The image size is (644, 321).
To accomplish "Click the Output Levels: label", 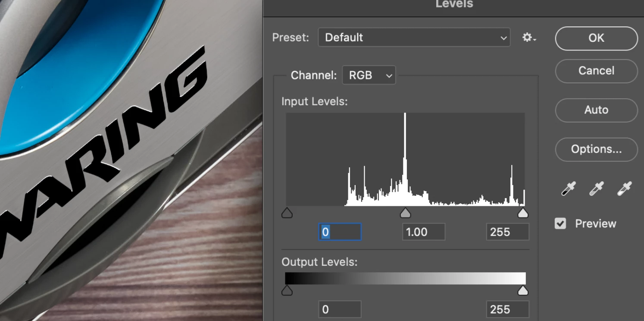I will coord(319,262).
